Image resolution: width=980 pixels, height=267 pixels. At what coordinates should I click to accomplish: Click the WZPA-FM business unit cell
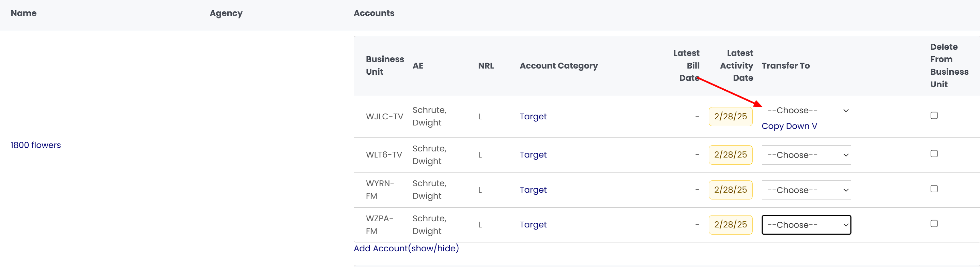(x=379, y=225)
